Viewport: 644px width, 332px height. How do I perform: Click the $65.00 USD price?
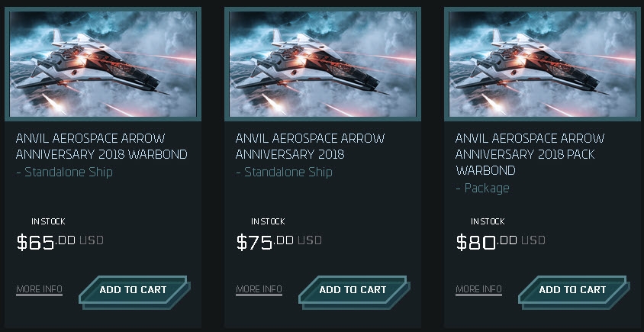coord(60,243)
